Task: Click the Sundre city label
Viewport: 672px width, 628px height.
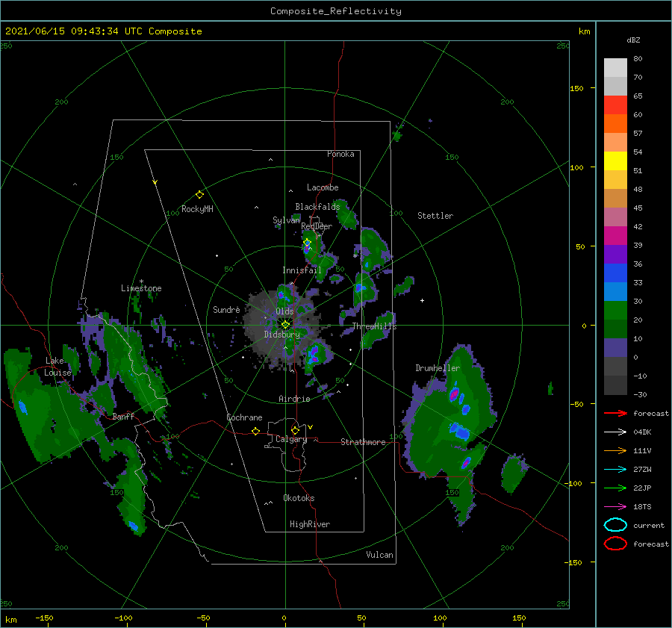Action: tap(226, 309)
